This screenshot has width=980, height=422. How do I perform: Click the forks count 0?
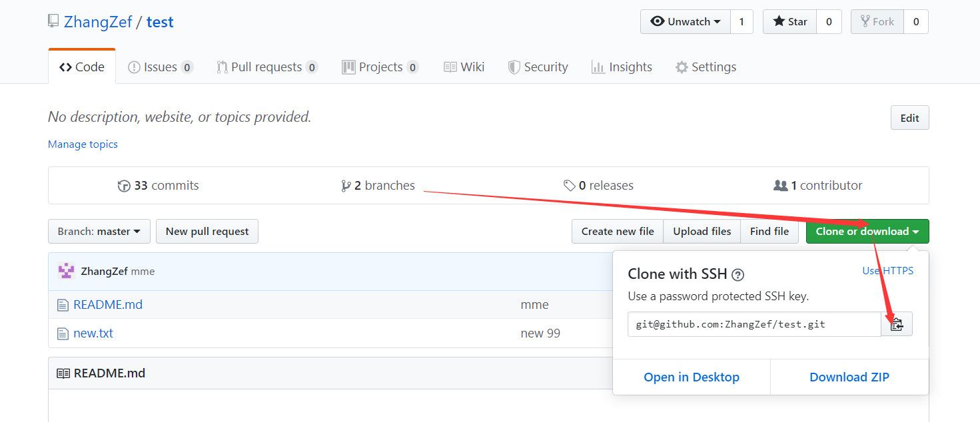coord(916,21)
